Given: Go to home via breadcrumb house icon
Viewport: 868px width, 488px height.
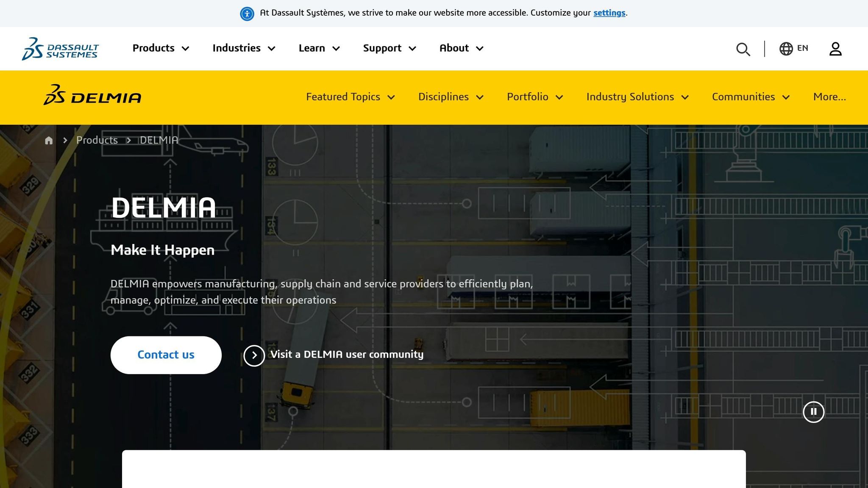Looking at the screenshot, I should (49, 140).
